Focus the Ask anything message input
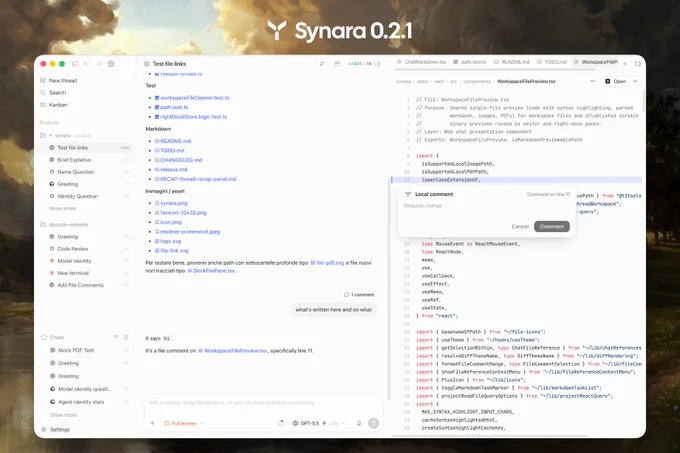The width and height of the screenshot is (680, 453). point(263,403)
